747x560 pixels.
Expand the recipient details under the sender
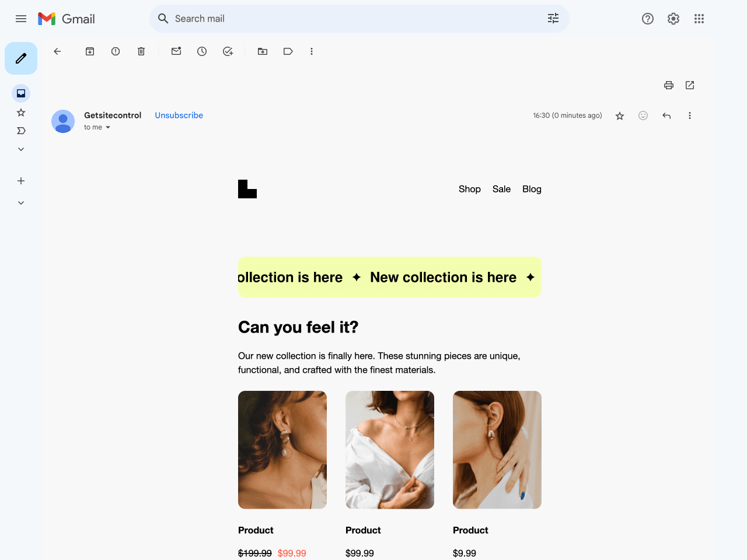(107, 127)
